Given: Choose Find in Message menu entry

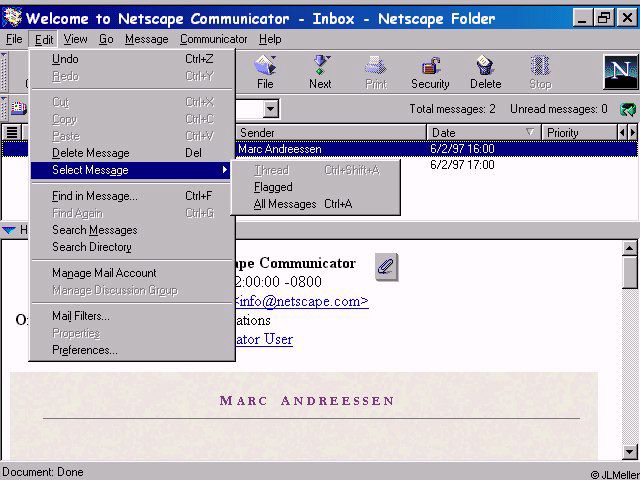Looking at the screenshot, I should [131, 196].
